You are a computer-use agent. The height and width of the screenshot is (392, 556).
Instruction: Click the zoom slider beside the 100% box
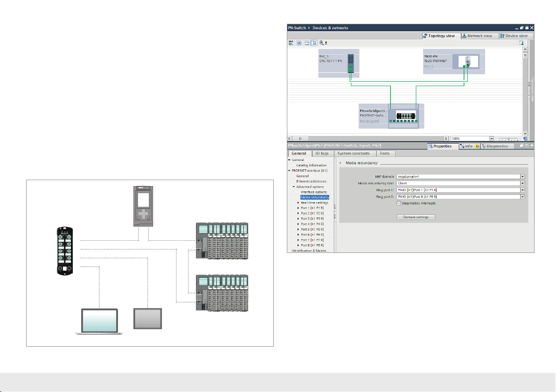(509, 139)
